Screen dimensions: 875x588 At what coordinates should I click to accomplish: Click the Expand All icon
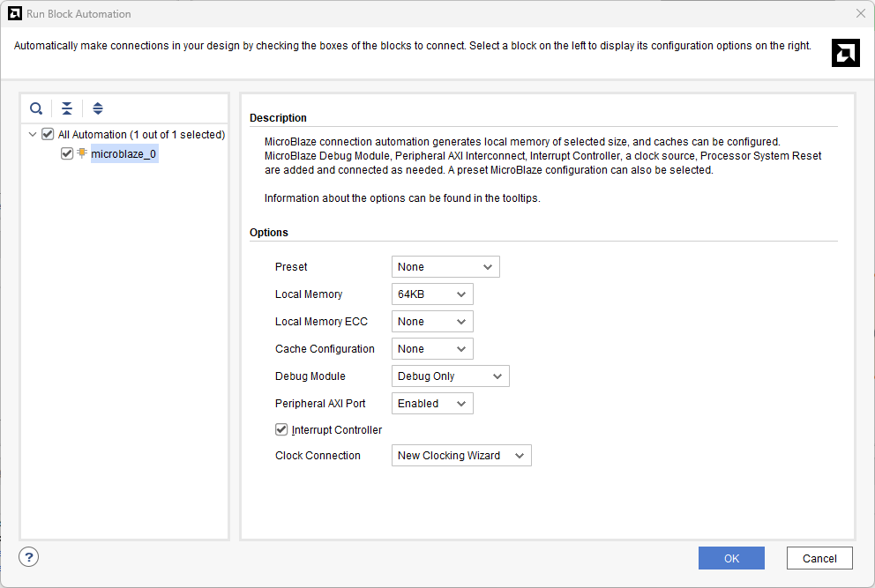[98, 108]
